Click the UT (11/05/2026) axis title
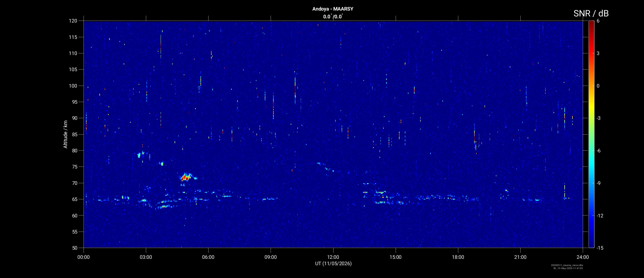 [x=333, y=264]
